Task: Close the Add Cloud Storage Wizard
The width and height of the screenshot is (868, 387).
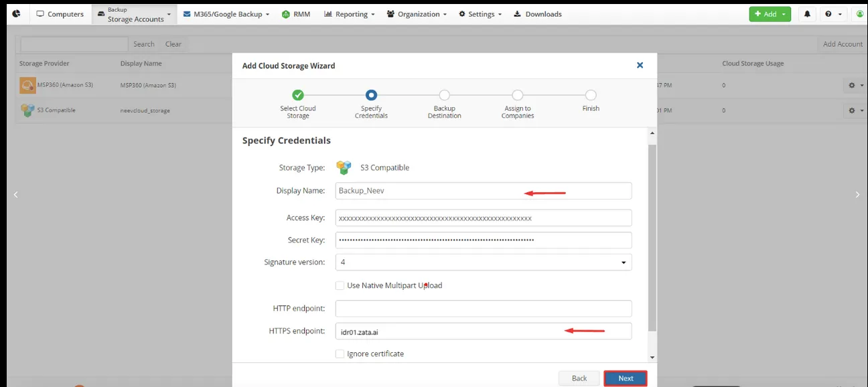Action: coord(640,65)
